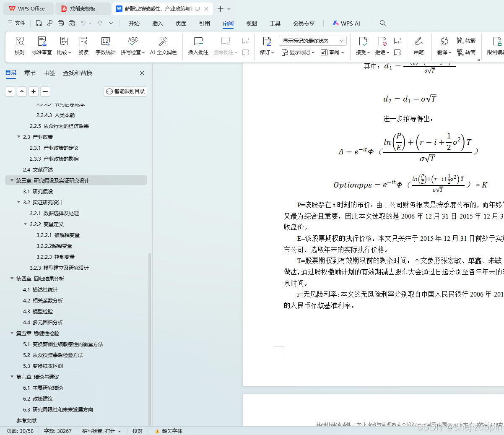Collapse the 第三章 outline node
Image resolution: width=504 pixels, height=435 pixels.
(12, 180)
